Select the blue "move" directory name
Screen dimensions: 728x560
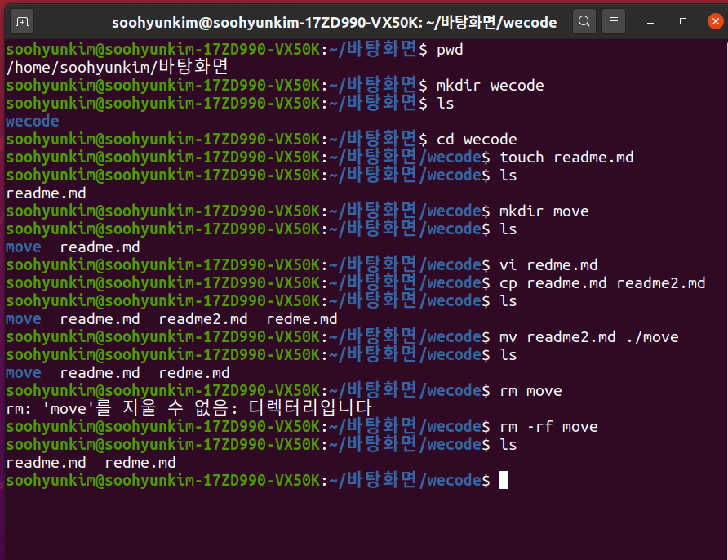click(x=23, y=247)
